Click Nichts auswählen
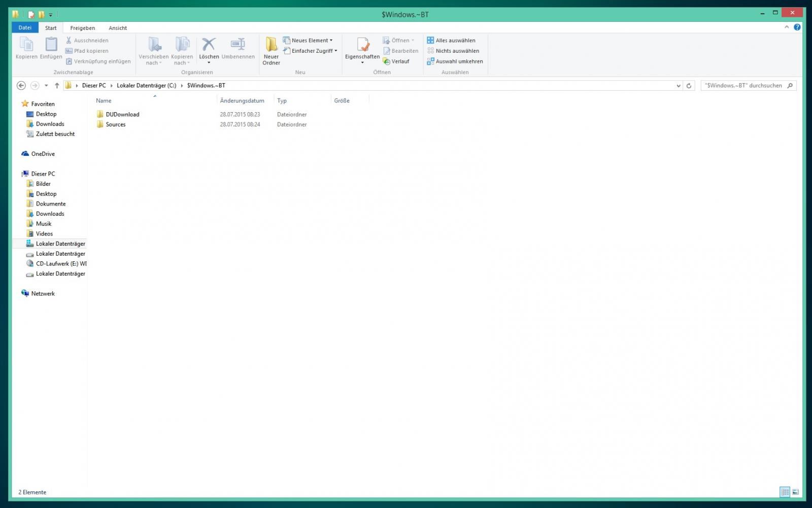 [x=453, y=51]
